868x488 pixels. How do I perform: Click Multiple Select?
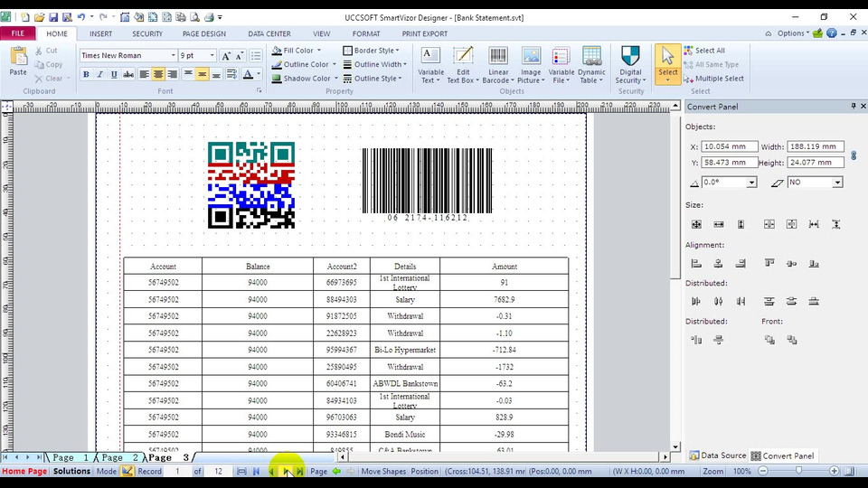pyautogui.click(x=713, y=79)
